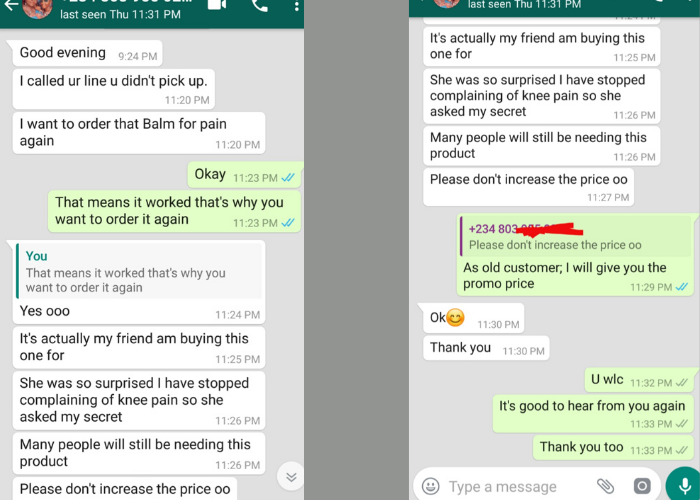Select the 'U wlc' sent message
The height and width of the screenshot is (500, 700).
click(639, 380)
